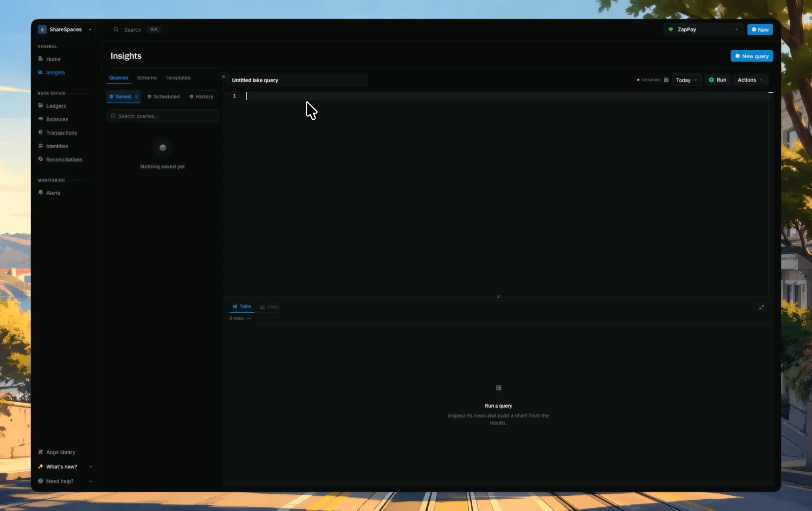Click the Apps library icon

coord(41,452)
